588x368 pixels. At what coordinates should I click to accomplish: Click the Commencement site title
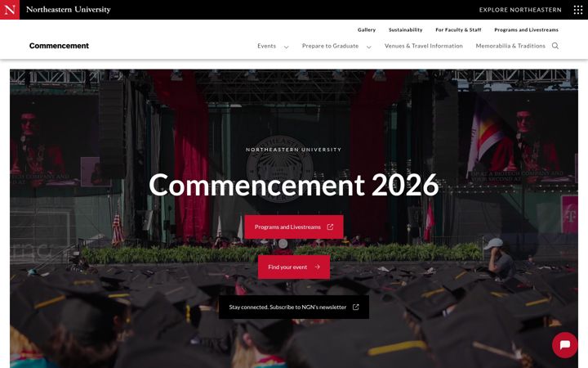tap(60, 46)
